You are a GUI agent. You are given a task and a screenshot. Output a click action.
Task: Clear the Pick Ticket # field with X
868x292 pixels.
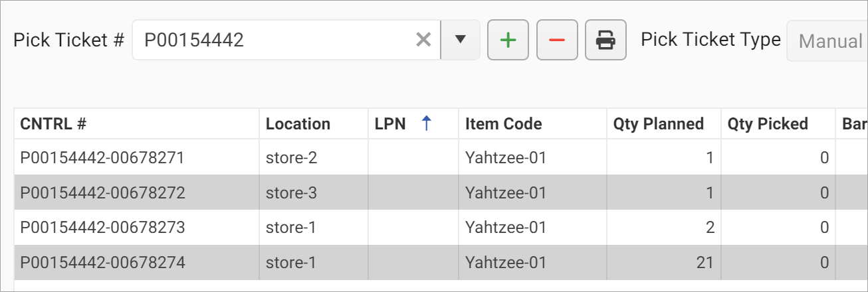[x=423, y=40]
